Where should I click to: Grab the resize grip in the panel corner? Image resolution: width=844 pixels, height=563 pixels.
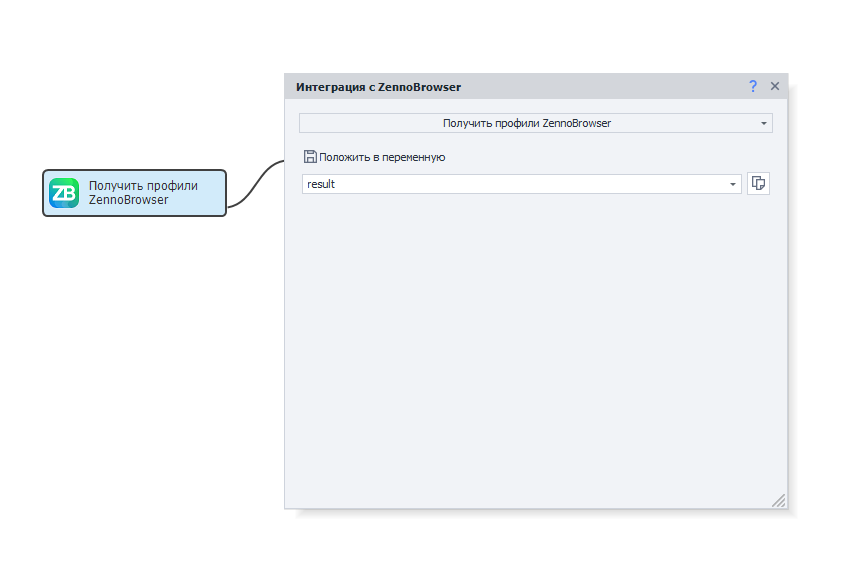778,499
